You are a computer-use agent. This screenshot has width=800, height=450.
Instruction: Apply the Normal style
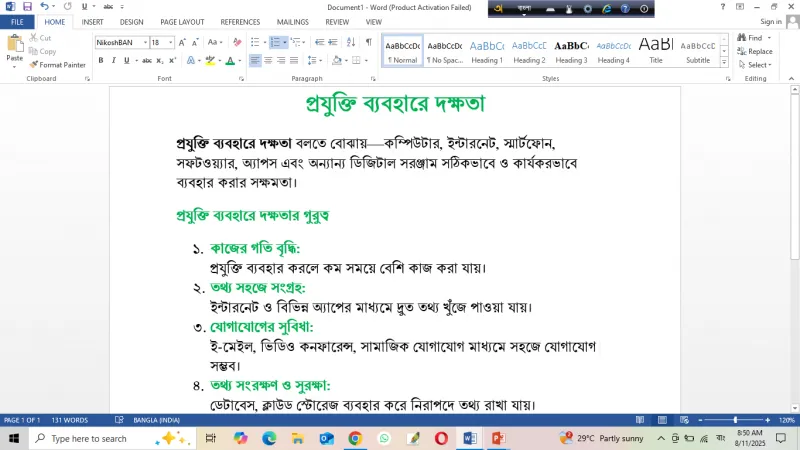coord(403,51)
